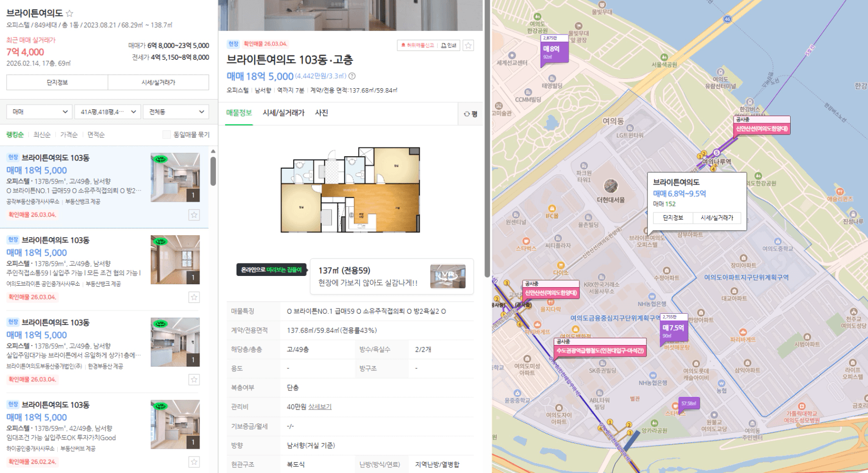Click the 애슐리퀸즈 restaurant icon
Viewport: 868px width, 473px height.
click(840, 191)
